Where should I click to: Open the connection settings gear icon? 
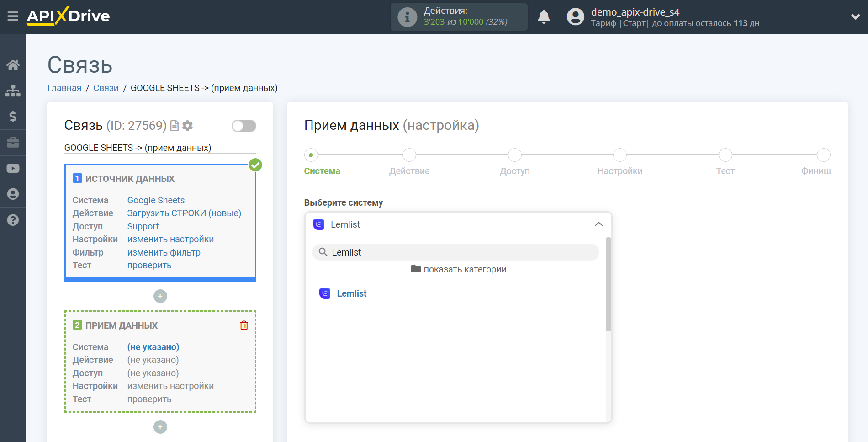tap(187, 126)
